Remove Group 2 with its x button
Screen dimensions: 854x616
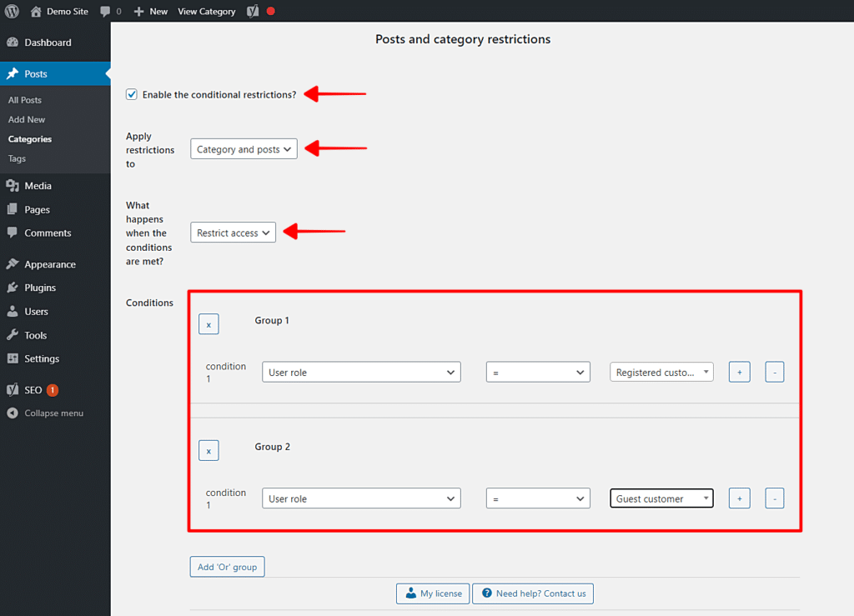pyautogui.click(x=208, y=450)
